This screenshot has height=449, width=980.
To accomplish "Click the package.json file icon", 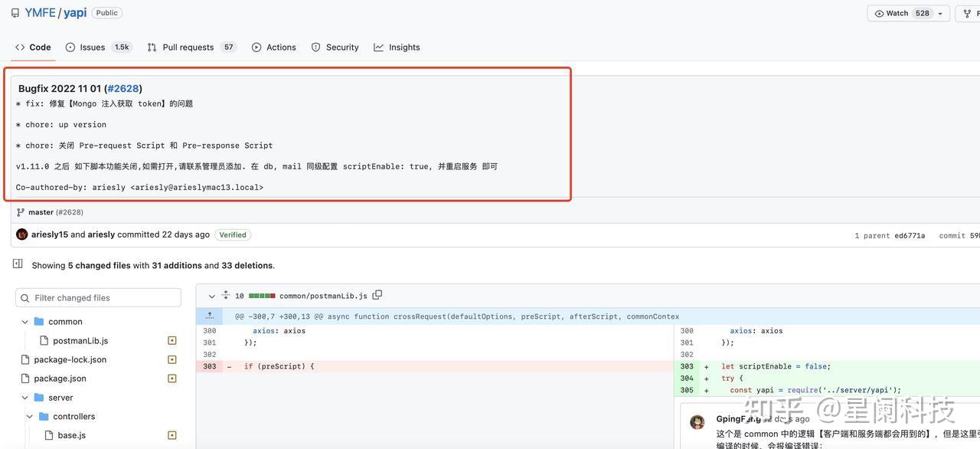I will (25, 379).
